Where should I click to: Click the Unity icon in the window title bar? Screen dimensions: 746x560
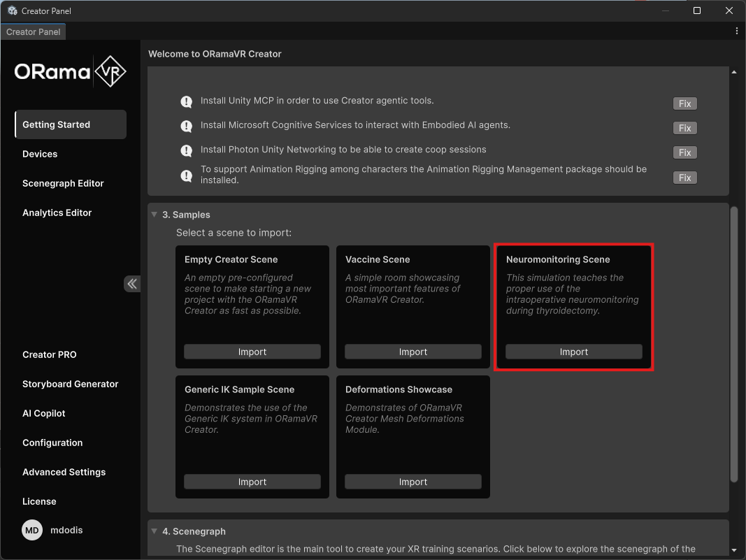click(13, 10)
